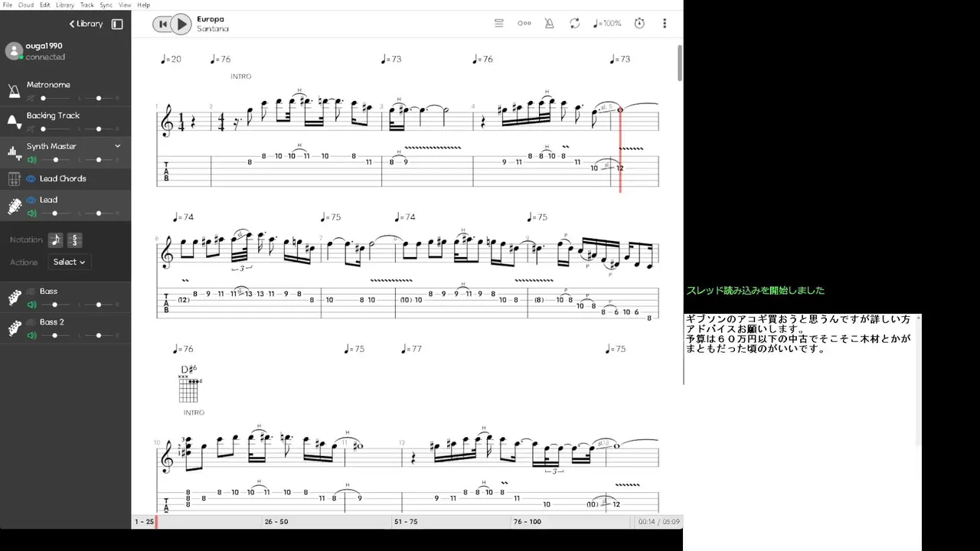Open the tempo 100% speed control
This screenshot has height=551, width=980.
(x=607, y=24)
